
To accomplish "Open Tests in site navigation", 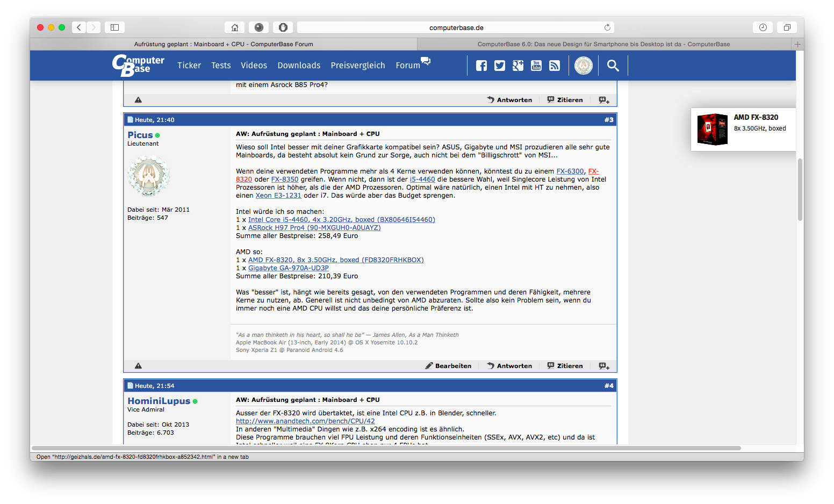I will (x=221, y=66).
